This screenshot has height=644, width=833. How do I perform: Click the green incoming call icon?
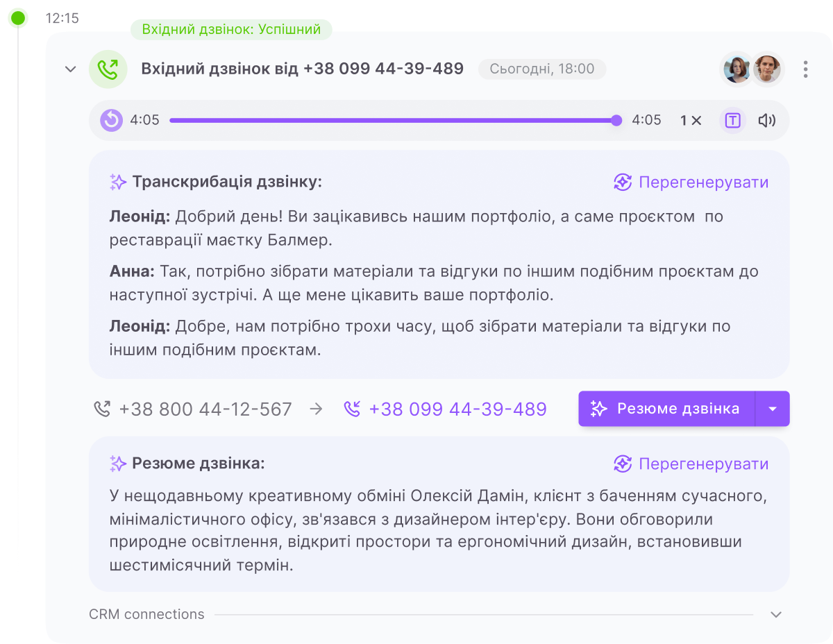click(x=108, y=69)
